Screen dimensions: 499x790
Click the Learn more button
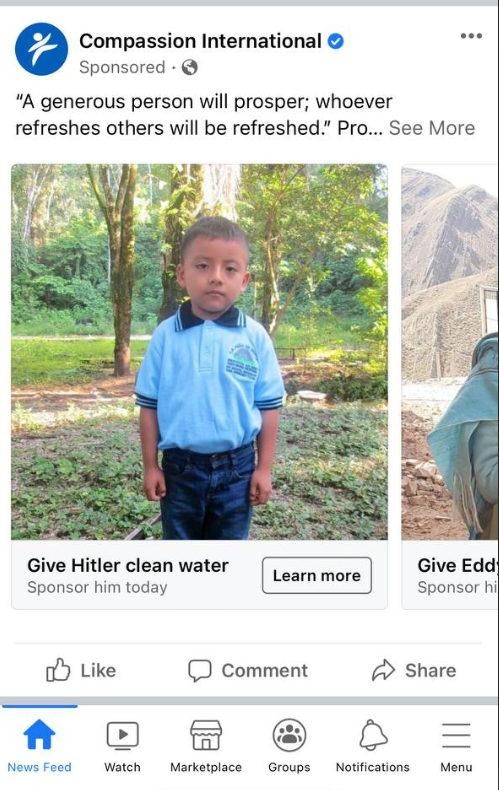(x=317, y=575)
